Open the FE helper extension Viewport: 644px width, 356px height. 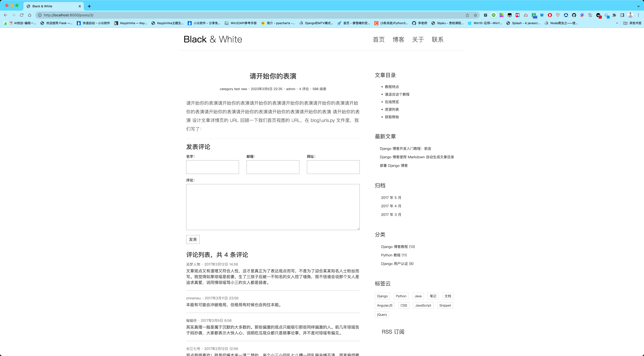click(x=517, y=15)
